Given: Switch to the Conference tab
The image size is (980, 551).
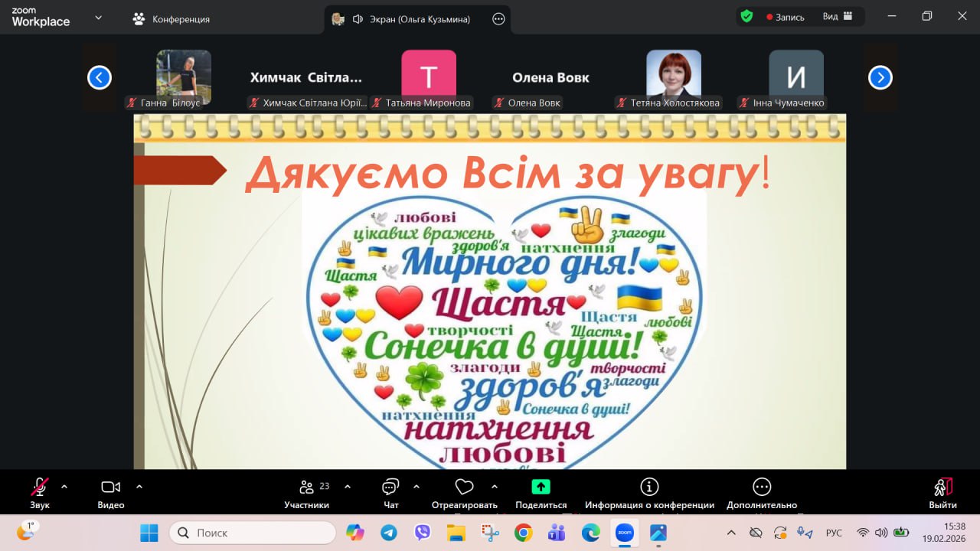Looking at the screenshot, I should pyautogui.click(x=171, y=19).
